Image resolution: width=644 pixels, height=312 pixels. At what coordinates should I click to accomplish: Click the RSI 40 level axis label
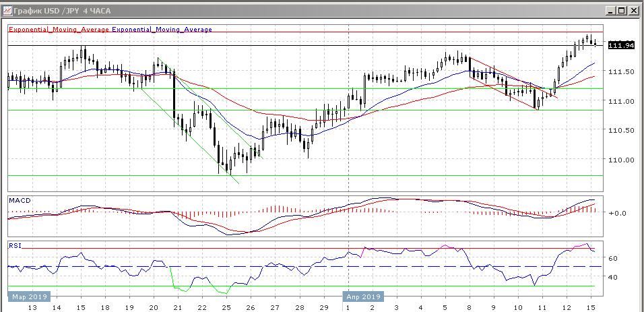[614, 277]
